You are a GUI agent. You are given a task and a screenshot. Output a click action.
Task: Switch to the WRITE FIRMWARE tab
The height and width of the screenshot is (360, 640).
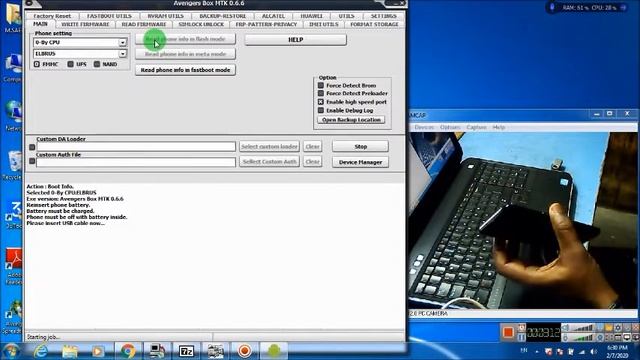point(85,24)
